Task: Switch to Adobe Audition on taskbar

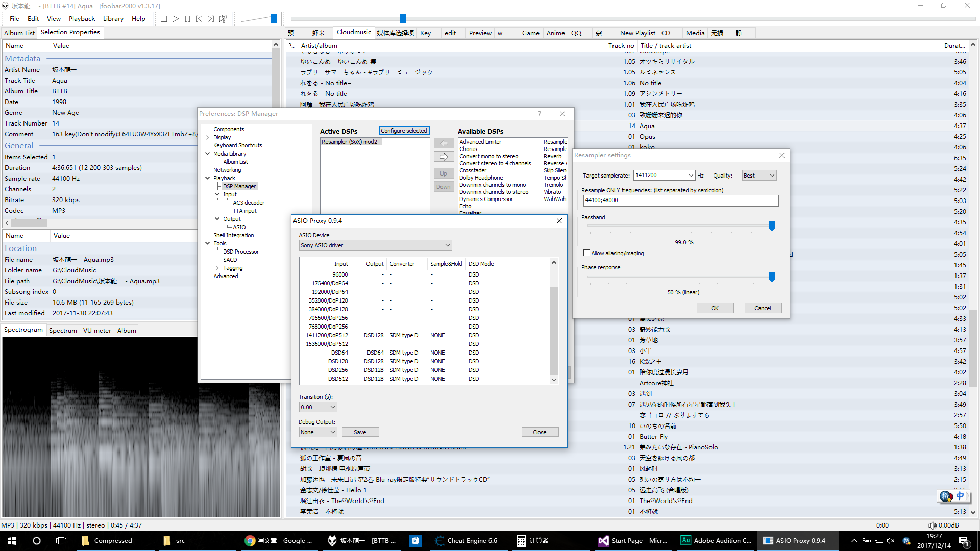Action: (x=716, y=541)
